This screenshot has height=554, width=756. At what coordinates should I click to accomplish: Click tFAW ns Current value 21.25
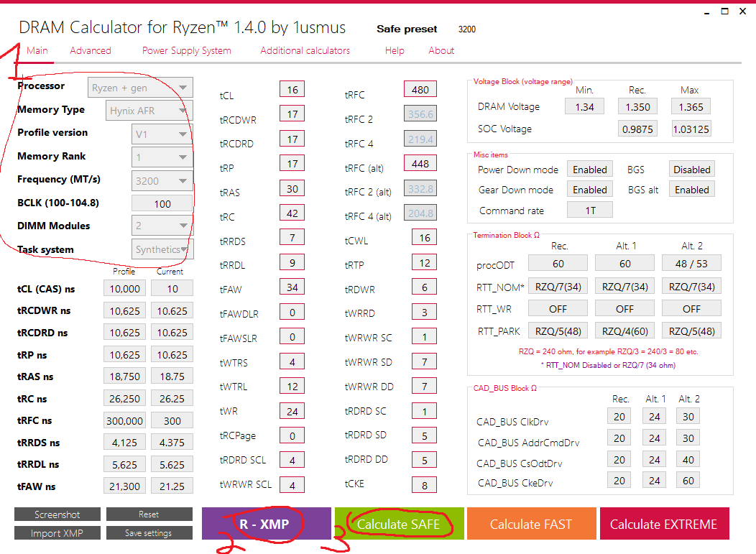click(172, 486)
